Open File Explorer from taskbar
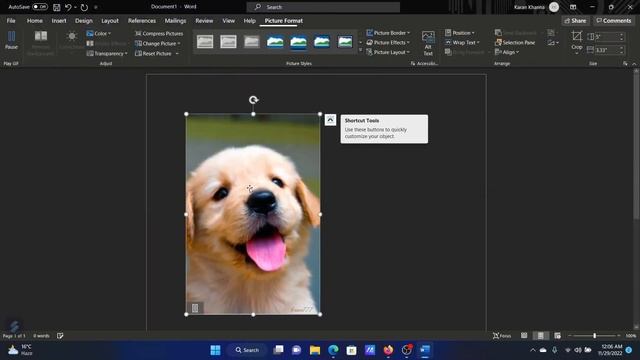 click(x=315, y=350)
